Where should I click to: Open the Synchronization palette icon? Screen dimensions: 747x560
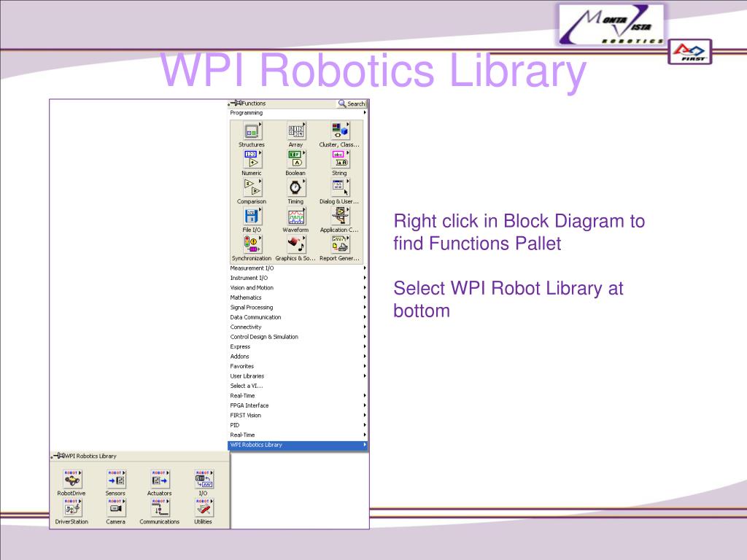[252, 244]
